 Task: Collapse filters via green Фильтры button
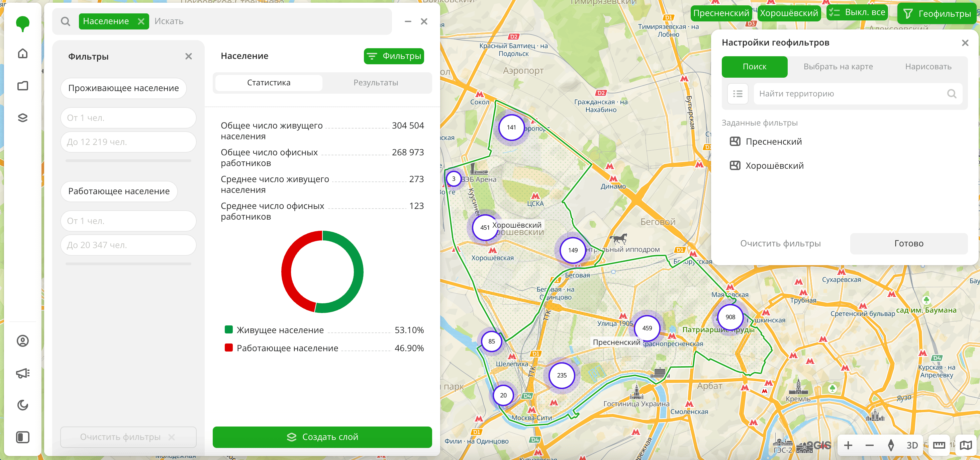coord(394,56)
